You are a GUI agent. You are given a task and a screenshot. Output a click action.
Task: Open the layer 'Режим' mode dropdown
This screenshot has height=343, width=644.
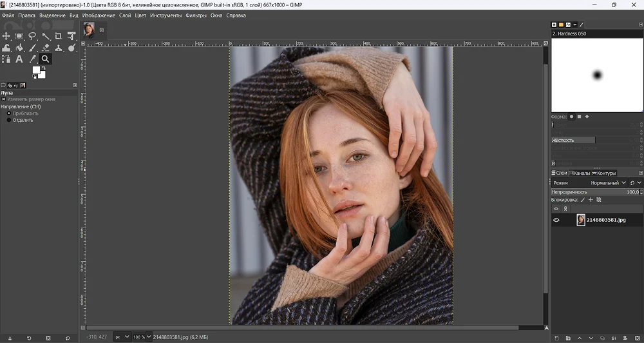click(x=611, y=183)
